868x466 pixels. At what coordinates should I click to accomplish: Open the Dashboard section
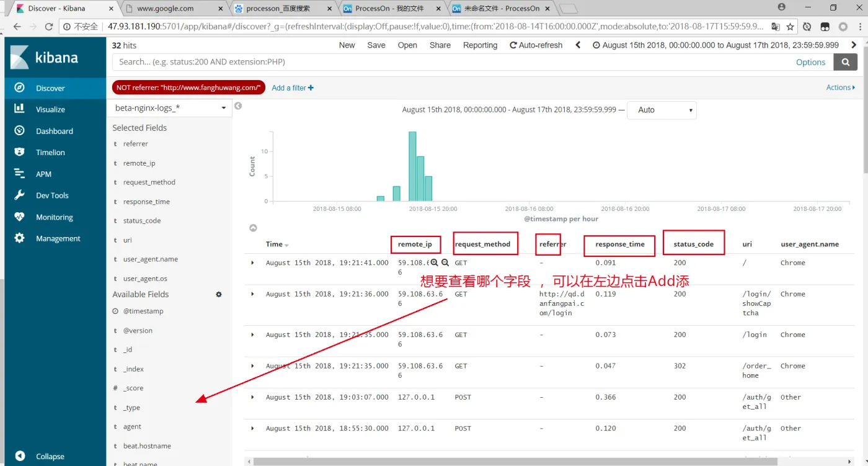(55, 131)
